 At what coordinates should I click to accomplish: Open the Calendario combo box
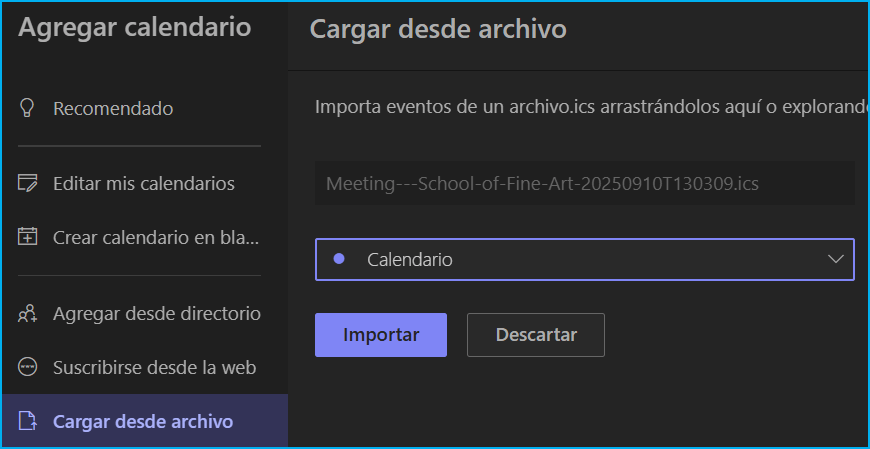pos(584,259)
